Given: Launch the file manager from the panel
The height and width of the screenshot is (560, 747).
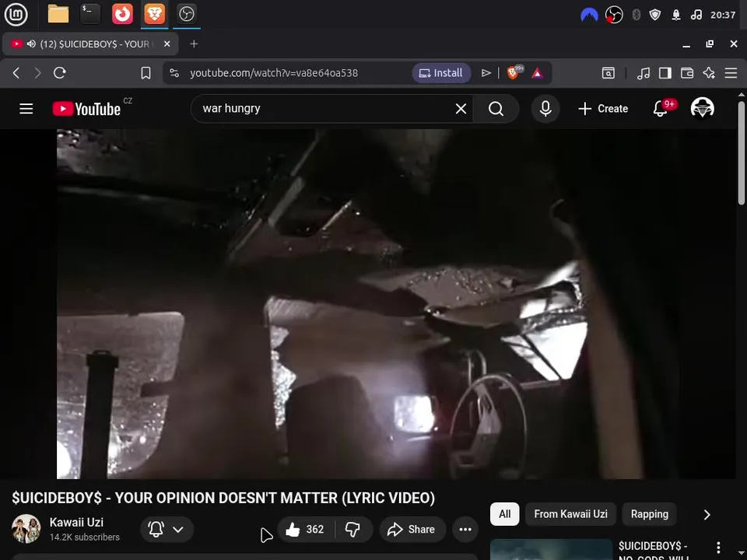Looking at the screenshot, I should tap(58, 14).
